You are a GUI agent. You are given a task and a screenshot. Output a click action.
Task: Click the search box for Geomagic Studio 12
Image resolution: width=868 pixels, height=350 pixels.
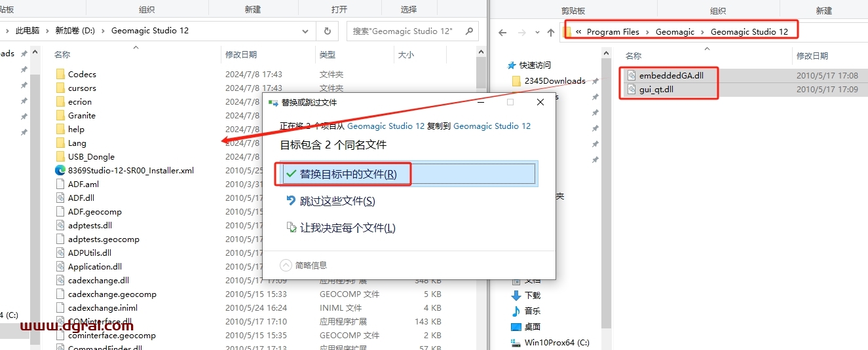coord(403,31)
